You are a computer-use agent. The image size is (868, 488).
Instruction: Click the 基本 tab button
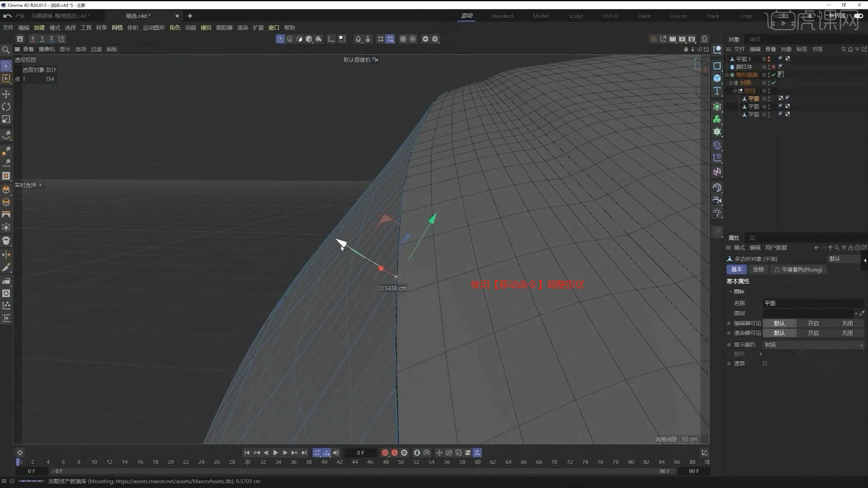pyautogui.click(x=736, y=270)
